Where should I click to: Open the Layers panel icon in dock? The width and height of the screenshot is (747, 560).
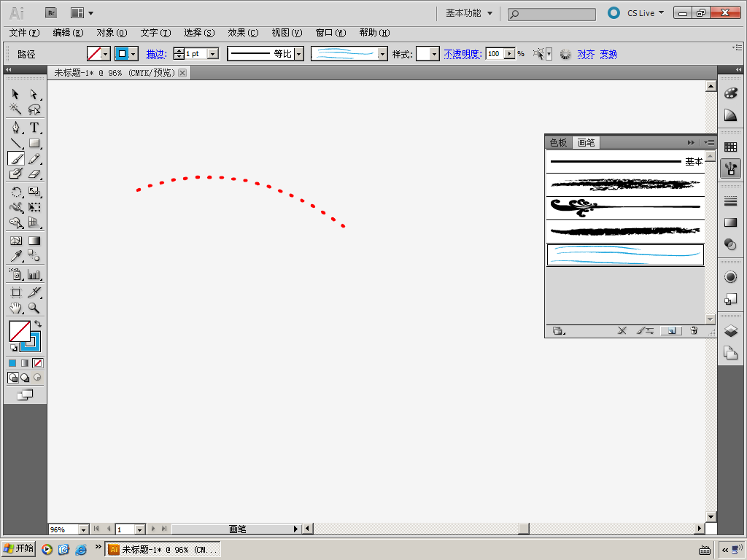click(x=730, y=330)
